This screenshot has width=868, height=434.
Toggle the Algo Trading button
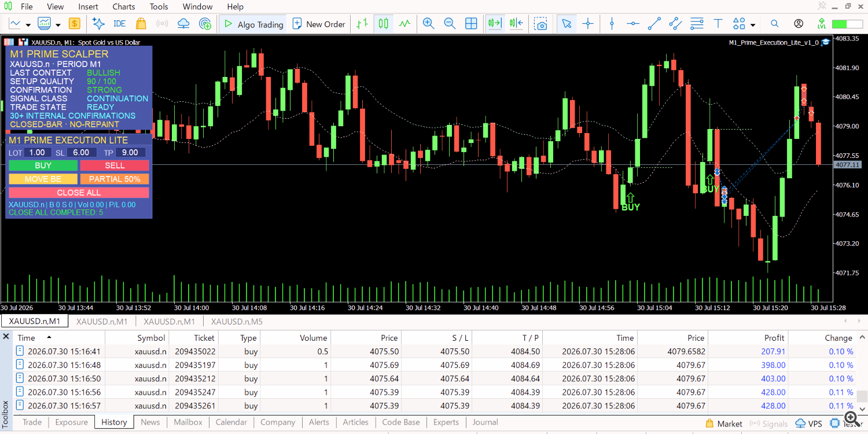[x=253, y=24]
